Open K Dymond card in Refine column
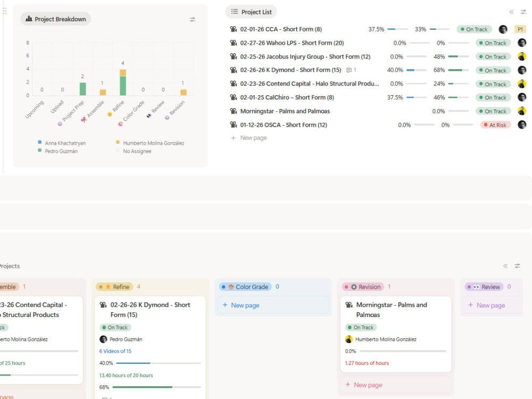 click(150, 310)
